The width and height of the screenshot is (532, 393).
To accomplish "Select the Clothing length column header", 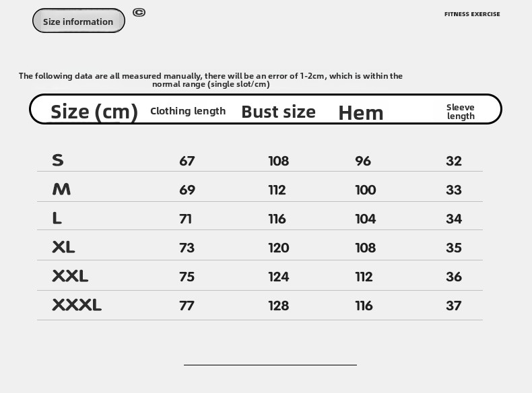I will click(x=188, y=111).
